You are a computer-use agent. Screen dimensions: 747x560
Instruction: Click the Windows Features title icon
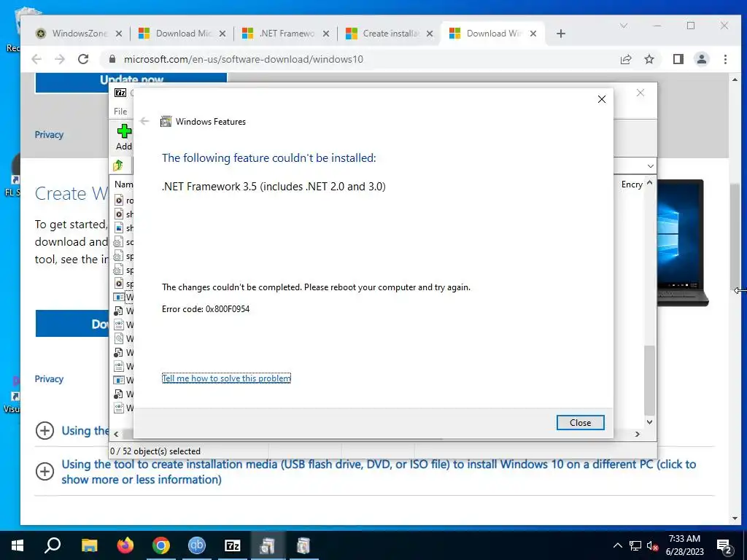coord(166,122)
